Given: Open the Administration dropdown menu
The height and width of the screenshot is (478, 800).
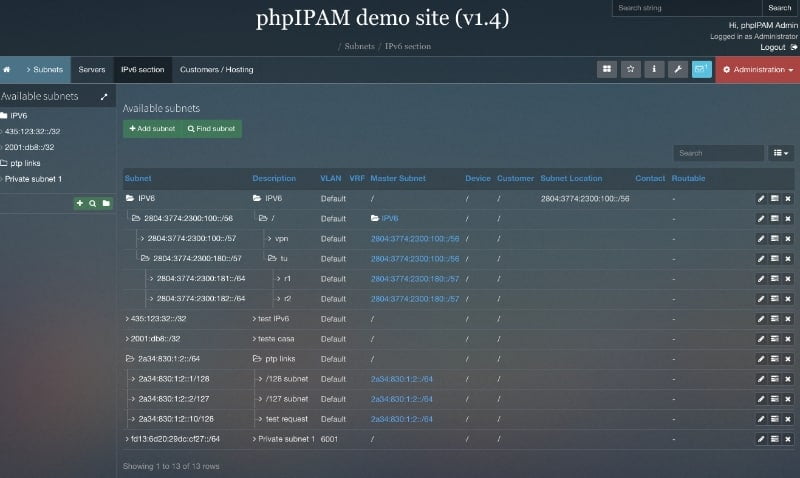Looking at the screenshot, I should [758, 69].
